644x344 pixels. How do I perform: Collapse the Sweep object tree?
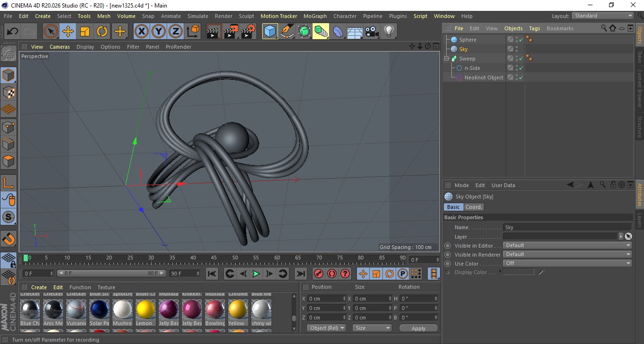447,59
